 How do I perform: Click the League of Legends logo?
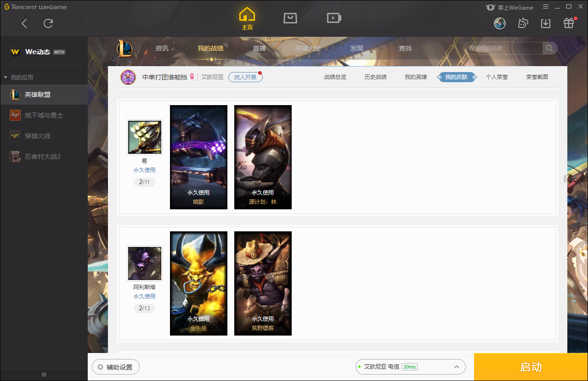pos(124,48)
